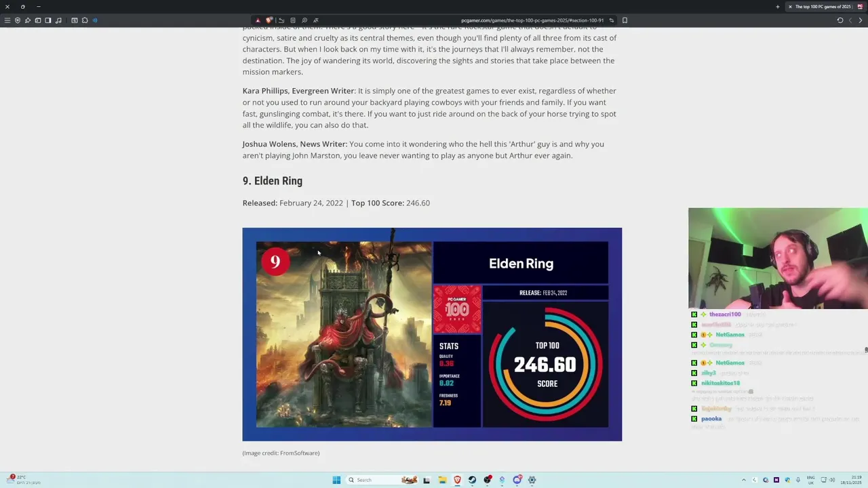Click the streamer webcam overlay
868x488 pixels.
coord(778,258)
